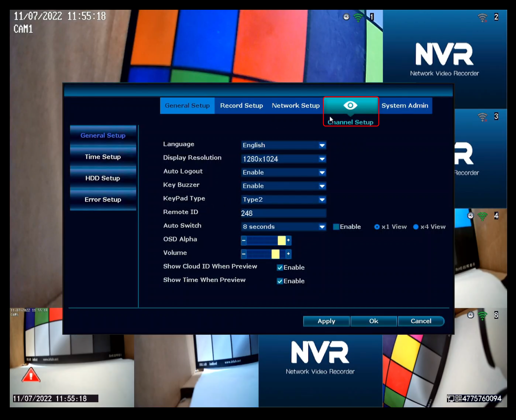Open the HDD Setup side menu
This screenshot has height=420, width=516.
coord(103,178)
